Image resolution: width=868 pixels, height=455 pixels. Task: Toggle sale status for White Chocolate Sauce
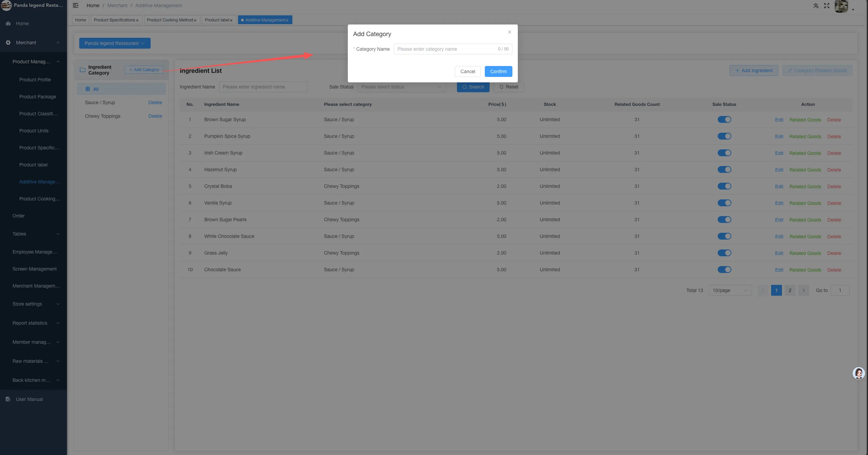(x=724, y=236)
